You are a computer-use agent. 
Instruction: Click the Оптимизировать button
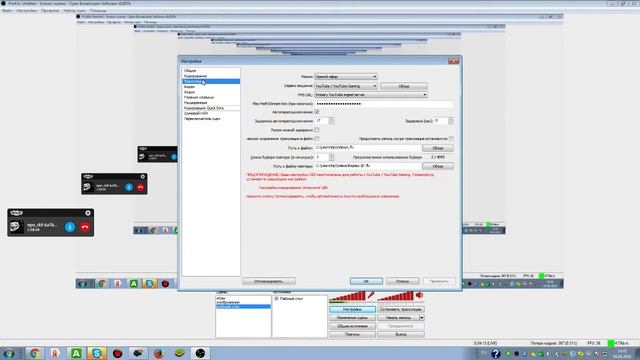(269, 281)
